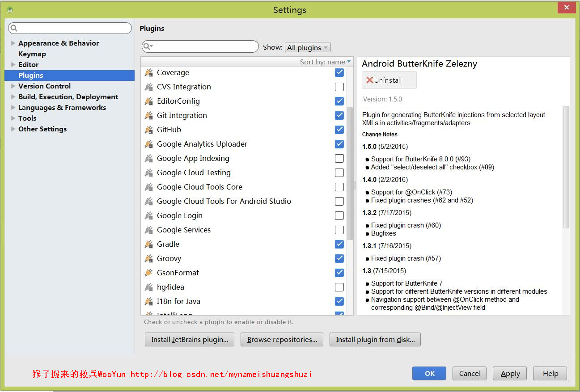Click Google Cloud Tools For Android Studio icon
Image resolution: width=580 pixels, height=392 pixels.
click(x=149, y=201)
